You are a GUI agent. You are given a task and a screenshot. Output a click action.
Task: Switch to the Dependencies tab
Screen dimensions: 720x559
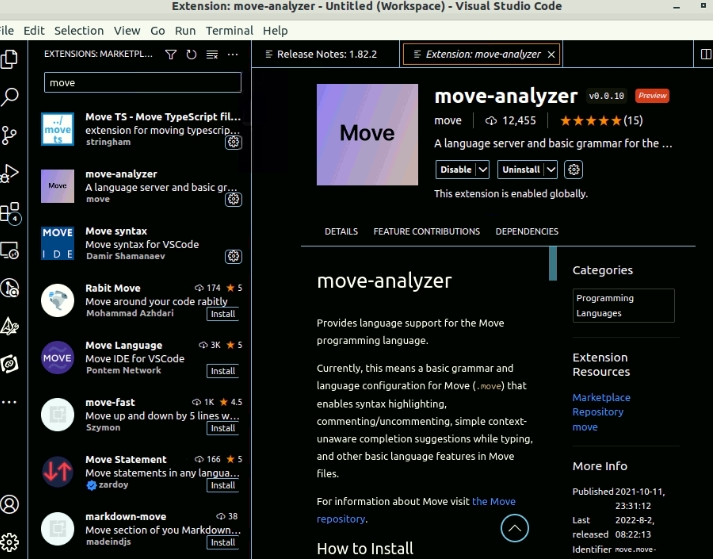tap(527, 232)
